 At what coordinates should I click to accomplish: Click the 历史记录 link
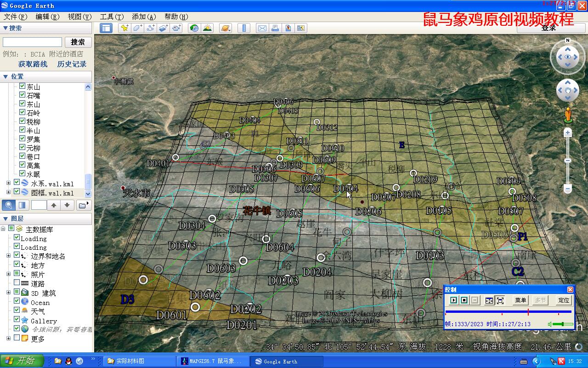point(72,64)
